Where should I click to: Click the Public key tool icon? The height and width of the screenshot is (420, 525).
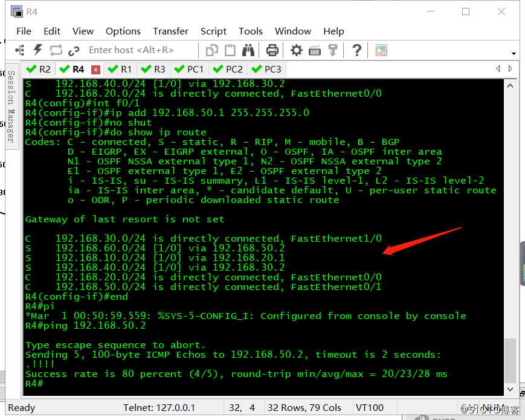point(333,50)
